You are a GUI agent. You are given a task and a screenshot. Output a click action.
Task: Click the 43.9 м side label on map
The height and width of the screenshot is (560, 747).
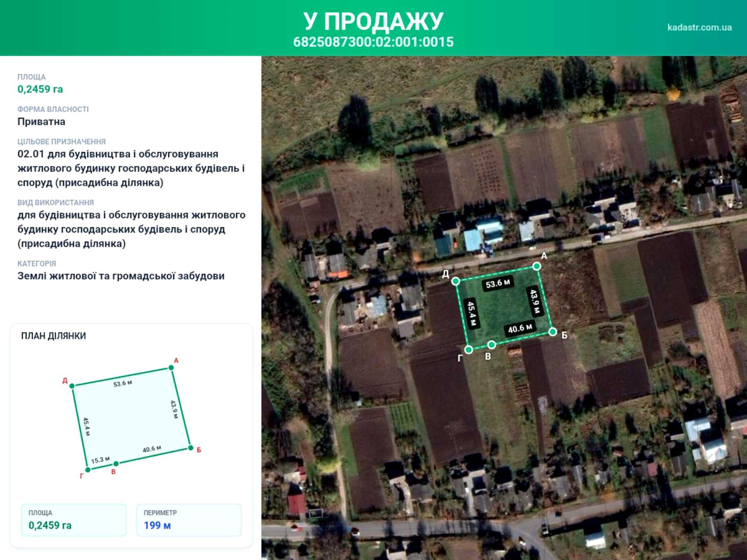tap(535, 301)
